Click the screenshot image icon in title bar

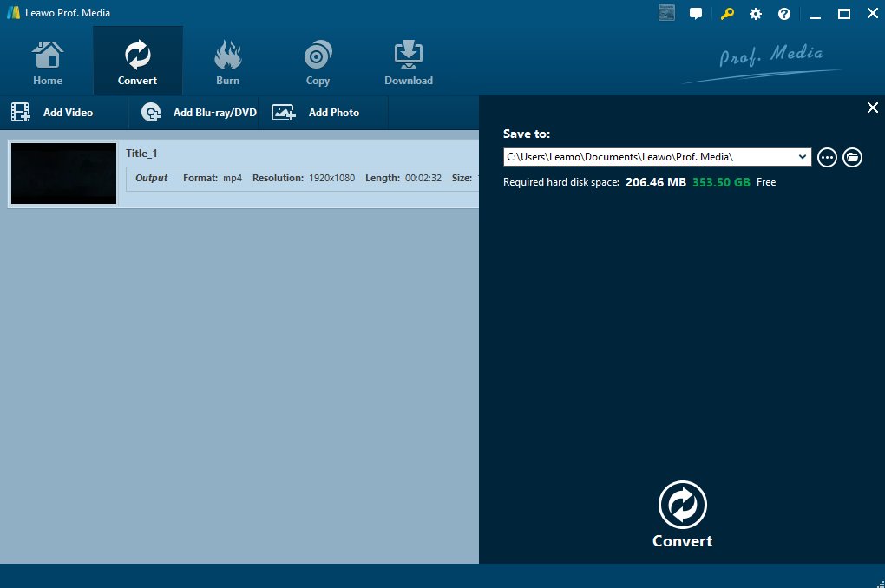coord(666,13)
